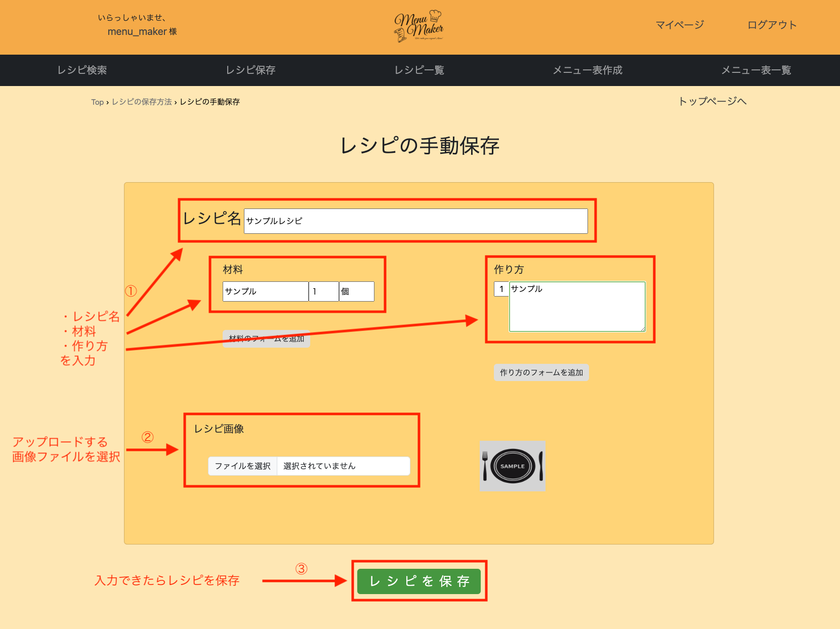Viewport: 840px width, 629px height.
Task: Click the 材料 section label
Action: click(233, 270)
